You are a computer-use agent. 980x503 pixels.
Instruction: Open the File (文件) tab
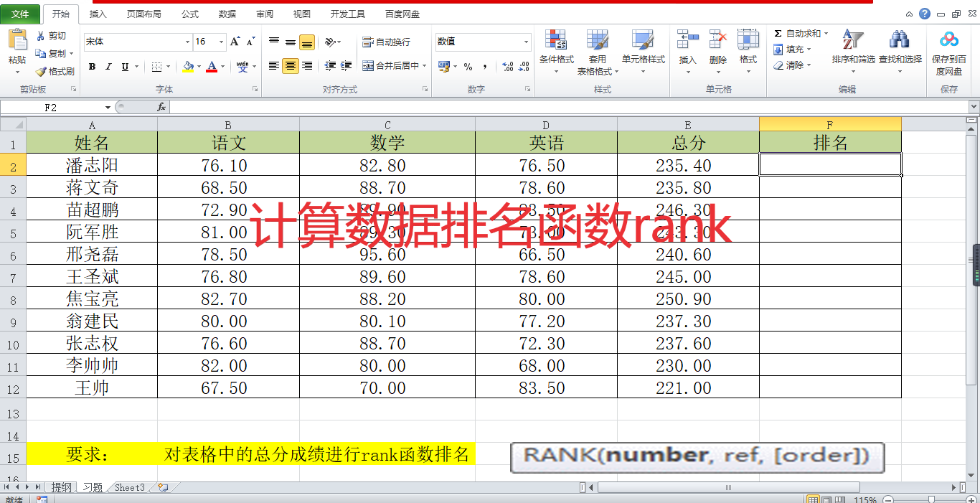click(20, 14)
